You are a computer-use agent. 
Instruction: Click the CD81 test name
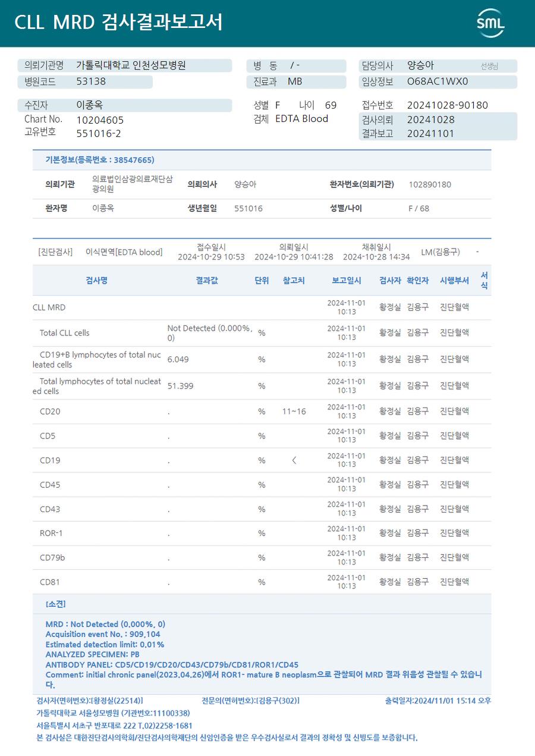tap(50, 582)
